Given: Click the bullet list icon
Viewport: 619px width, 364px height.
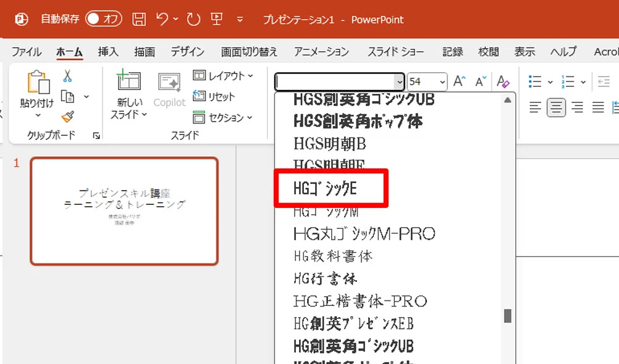Looking at the screenshot, I should [x=535, y=81].
